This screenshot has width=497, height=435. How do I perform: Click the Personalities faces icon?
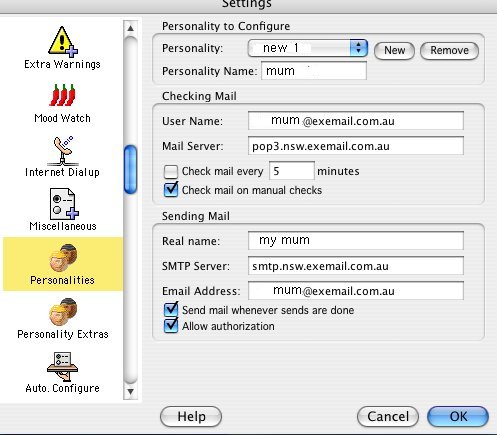point(63,257)
